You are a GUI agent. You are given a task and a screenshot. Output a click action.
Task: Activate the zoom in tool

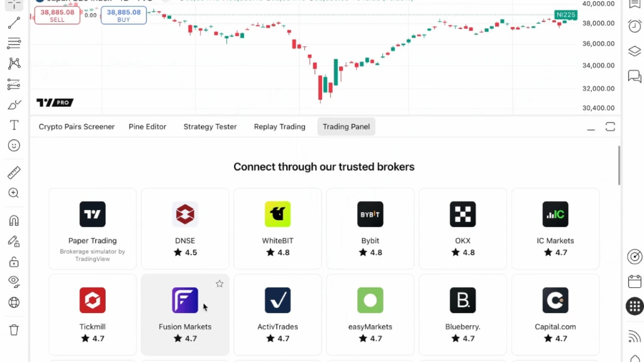pyautogui.click(x=14, y=193)
